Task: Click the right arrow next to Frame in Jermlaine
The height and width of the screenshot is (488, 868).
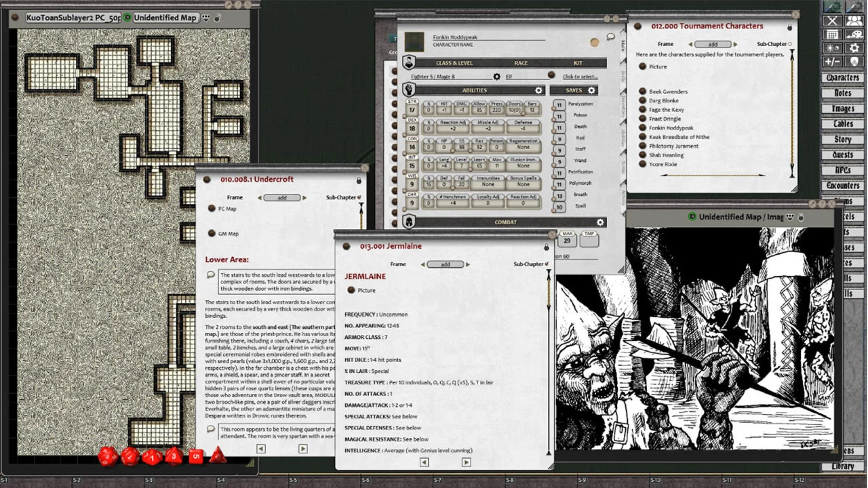Action: [468, 264]
